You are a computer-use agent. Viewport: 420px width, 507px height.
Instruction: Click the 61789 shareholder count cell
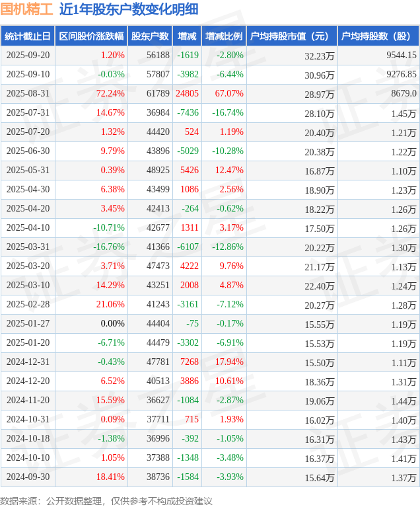[x=158, y=94]
